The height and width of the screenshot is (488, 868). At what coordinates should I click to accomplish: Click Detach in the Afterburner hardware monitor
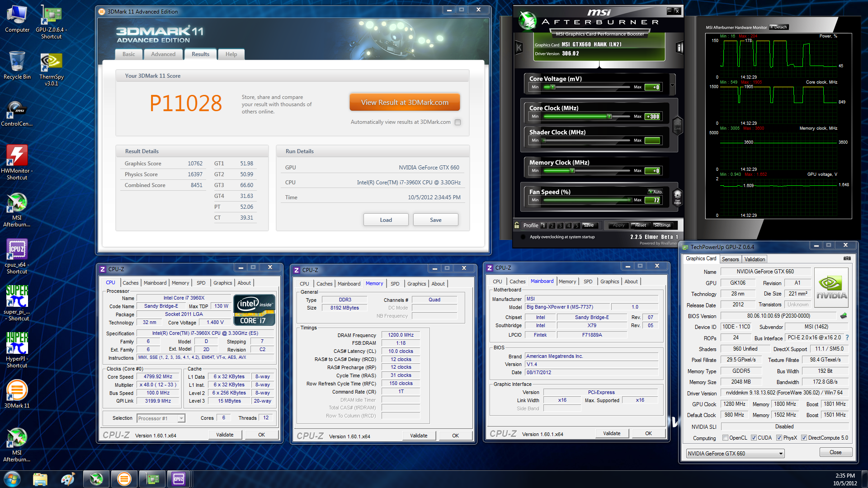pyautogui.click(x=778, y=27)
